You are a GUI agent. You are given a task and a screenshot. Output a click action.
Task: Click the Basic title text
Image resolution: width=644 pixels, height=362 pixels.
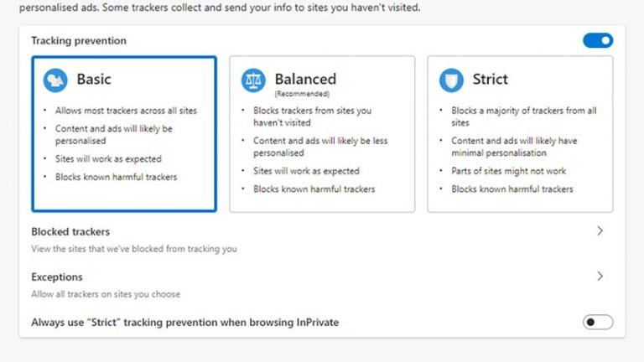click(x=94, y=80)
